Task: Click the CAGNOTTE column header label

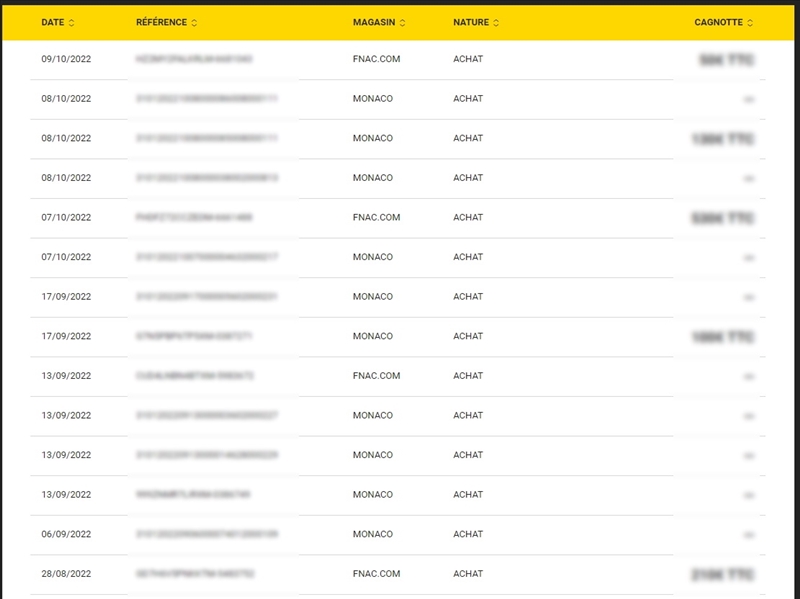Action: pos(718,22)
